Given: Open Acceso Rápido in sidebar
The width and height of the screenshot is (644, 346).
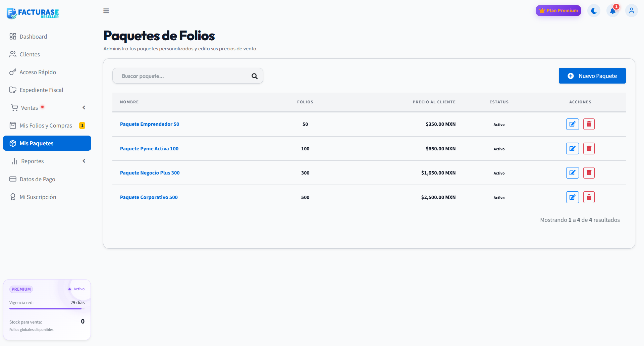Looking at the screenshot, I should pyautogui.click(x=47, y=72).
